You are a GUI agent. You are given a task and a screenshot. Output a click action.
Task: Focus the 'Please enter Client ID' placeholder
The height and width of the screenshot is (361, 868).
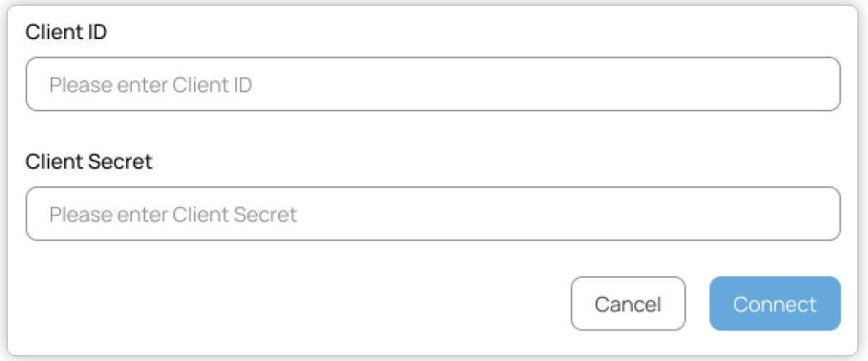[x=151, y=85]
